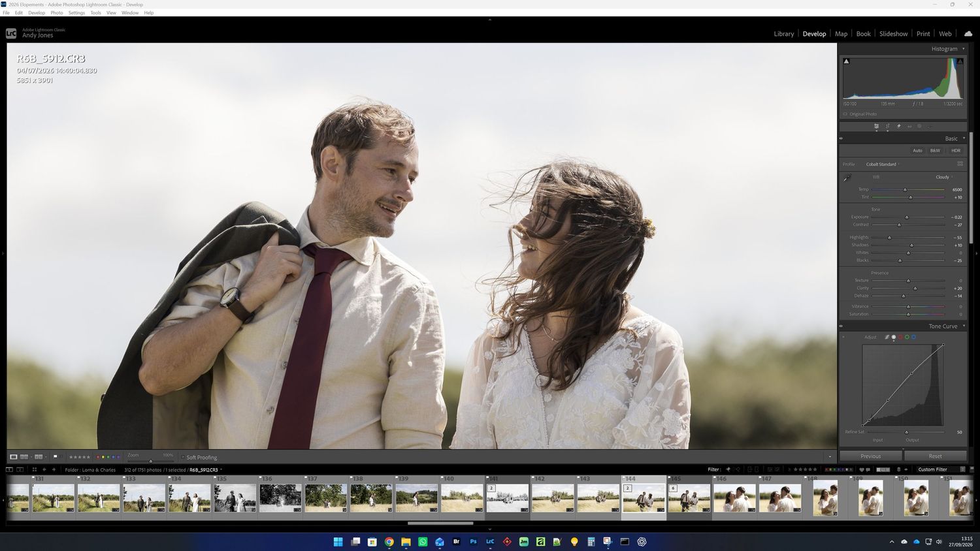Switch to the Blue channel curve

[x=913, y=338]
